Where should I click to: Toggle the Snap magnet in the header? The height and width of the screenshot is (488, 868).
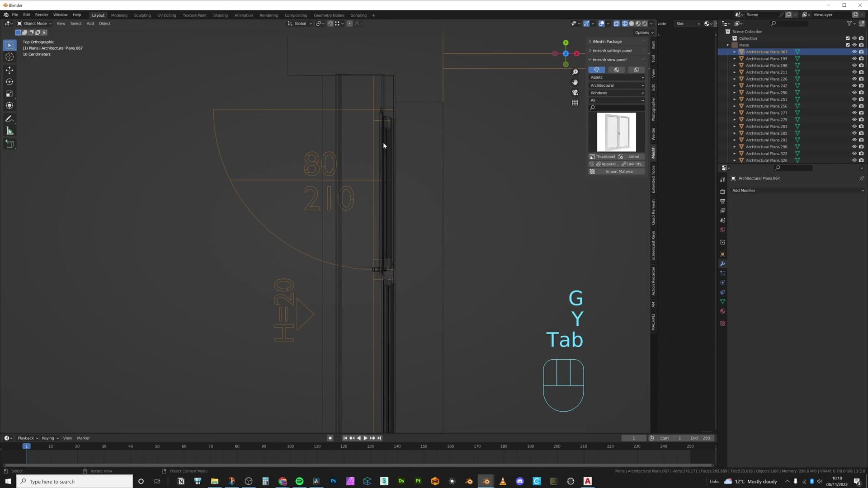pos(330,23)
